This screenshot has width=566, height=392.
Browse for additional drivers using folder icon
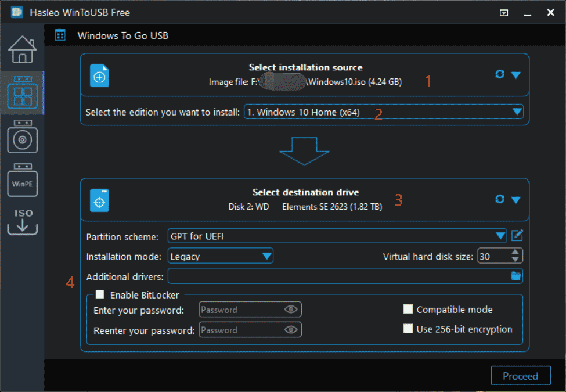click(517, 276)
